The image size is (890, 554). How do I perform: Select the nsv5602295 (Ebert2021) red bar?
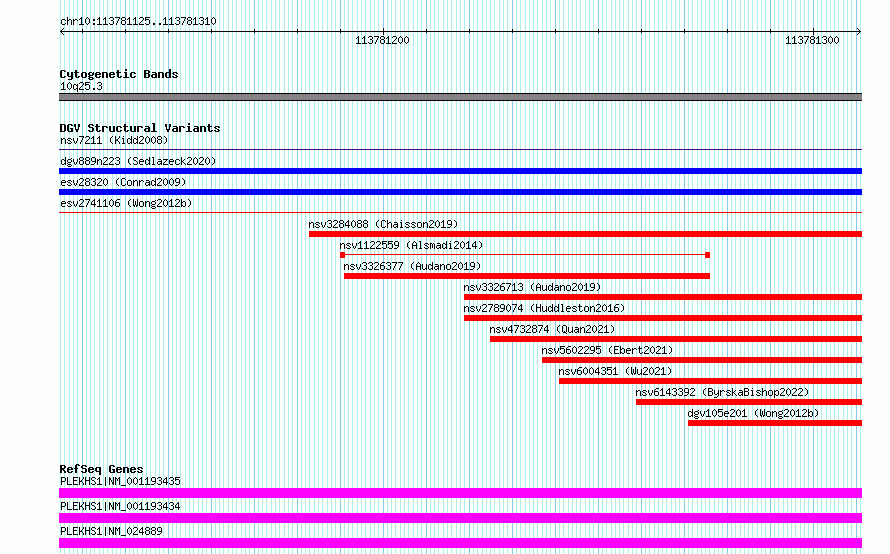(x=702, y=360)
